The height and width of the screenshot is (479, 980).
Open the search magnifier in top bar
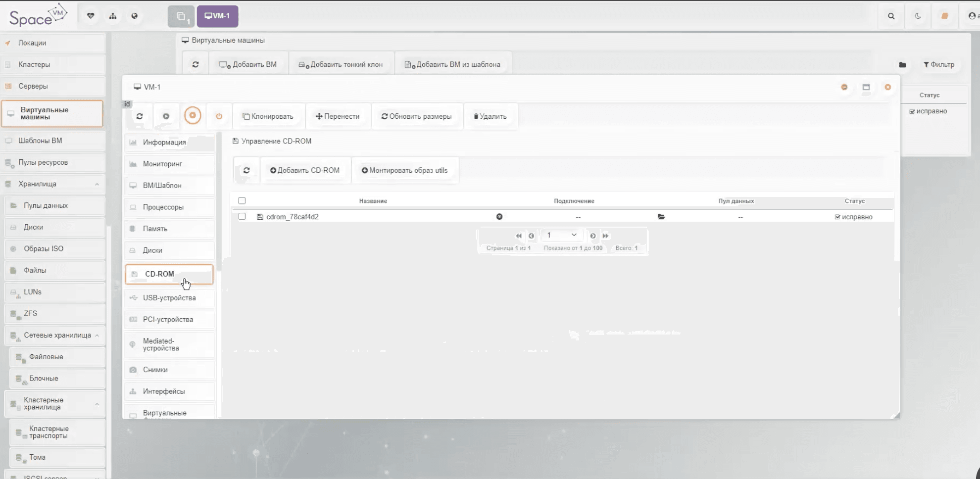891,16
